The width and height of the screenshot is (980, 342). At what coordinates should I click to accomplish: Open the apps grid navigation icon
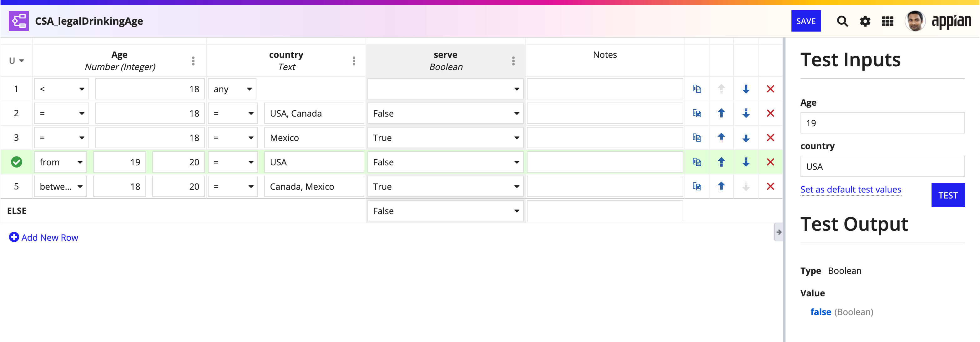[887, 21]
